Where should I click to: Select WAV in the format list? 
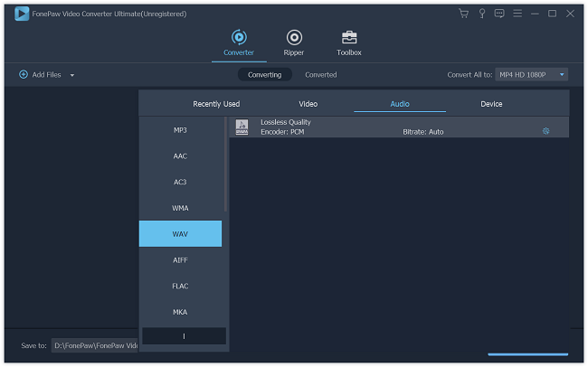coord(180,234)
